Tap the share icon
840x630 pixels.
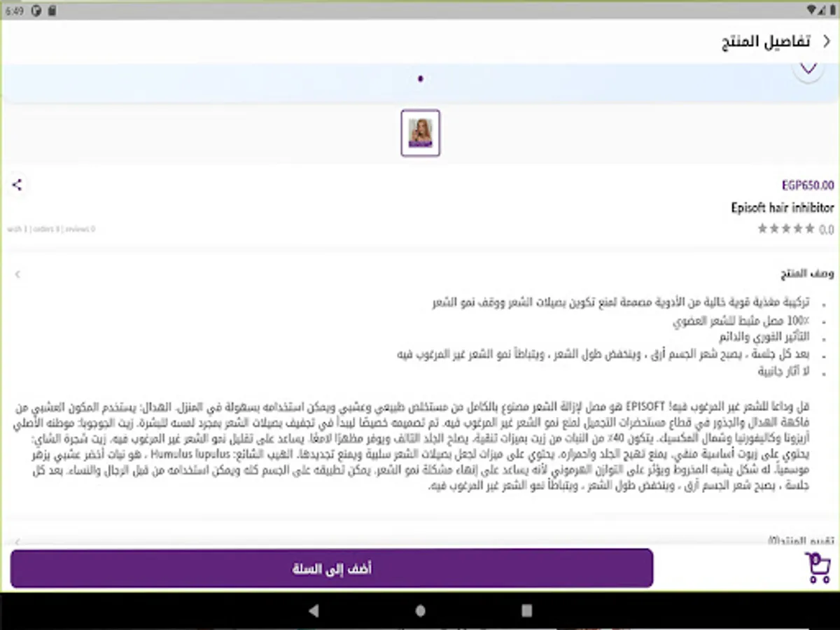(17, 185)
